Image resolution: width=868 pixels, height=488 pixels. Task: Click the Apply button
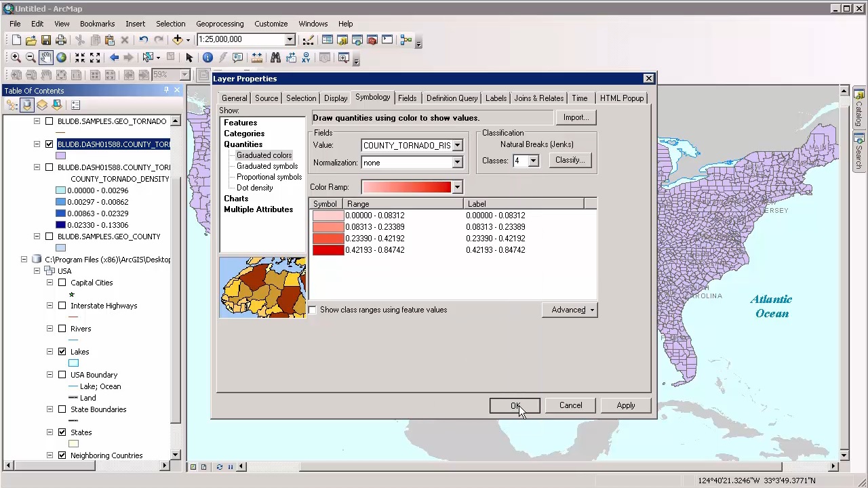626,405
